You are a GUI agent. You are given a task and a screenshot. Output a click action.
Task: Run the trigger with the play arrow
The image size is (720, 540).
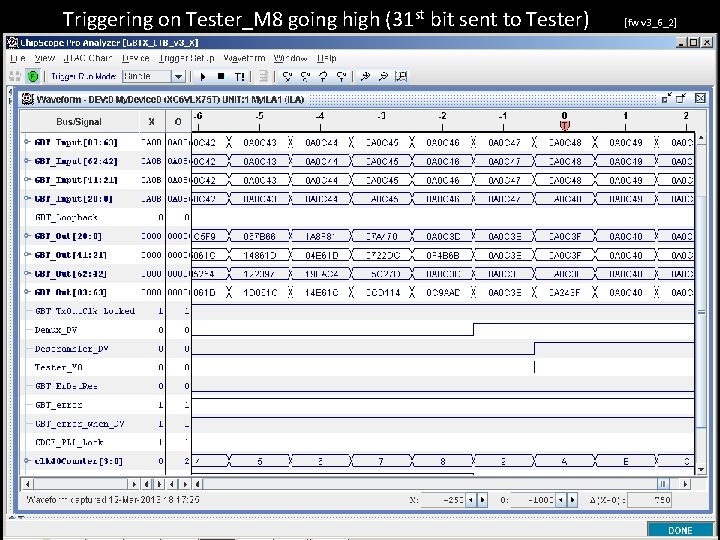coord(202,77)
